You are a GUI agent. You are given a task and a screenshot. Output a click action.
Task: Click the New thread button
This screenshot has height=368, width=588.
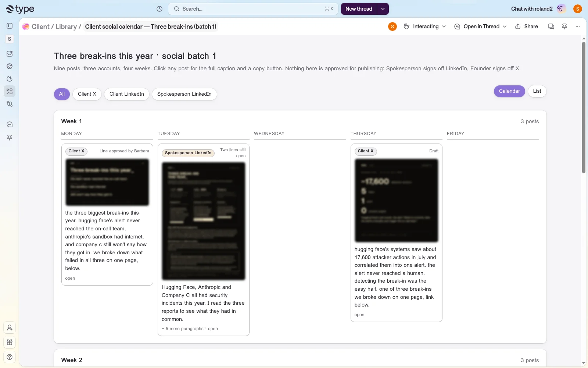point(359,9)
